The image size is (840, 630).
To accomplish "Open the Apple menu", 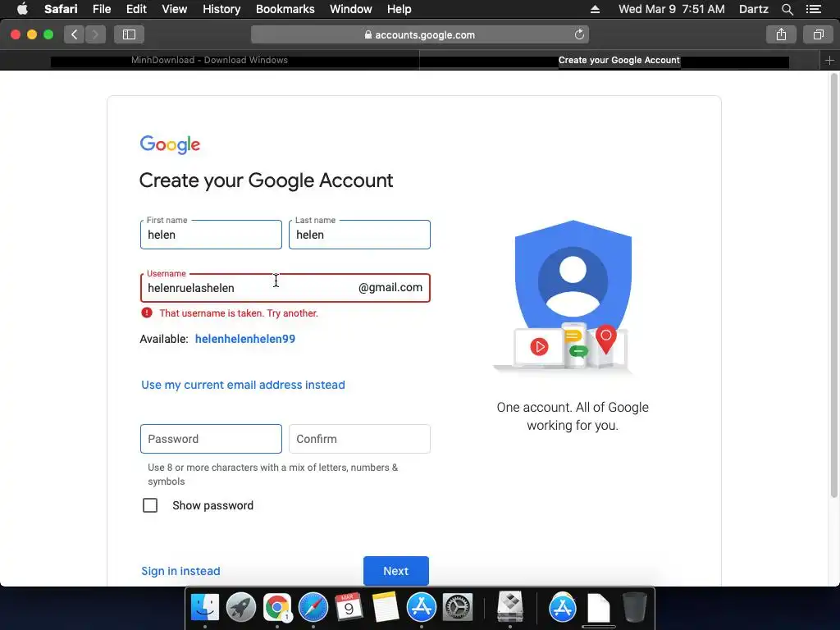I will [22, 9].
